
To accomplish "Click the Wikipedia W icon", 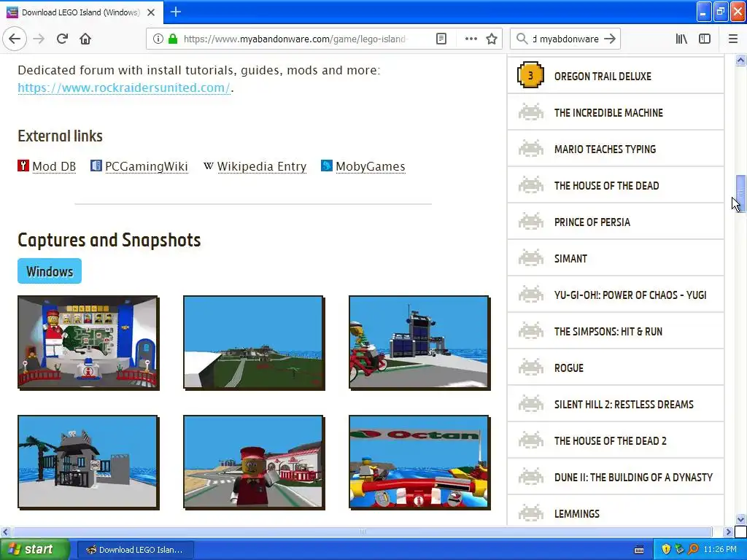I will (x=208, y=166).
